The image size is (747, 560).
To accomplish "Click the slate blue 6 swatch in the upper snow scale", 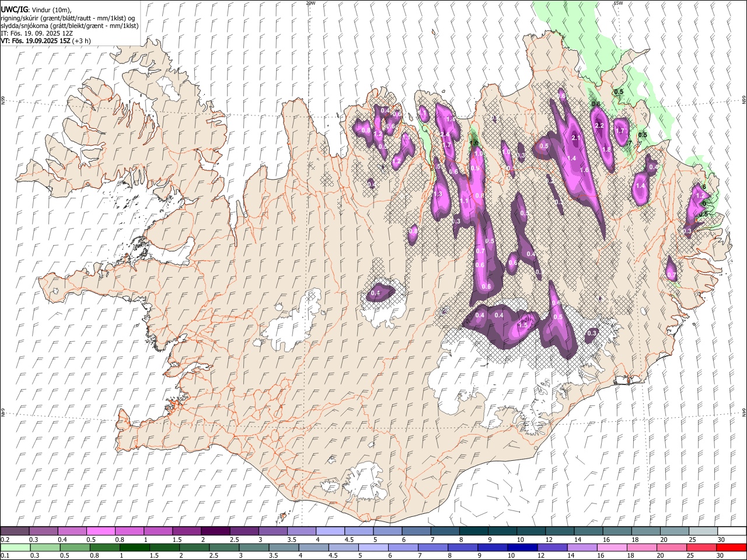I will 416,531.
